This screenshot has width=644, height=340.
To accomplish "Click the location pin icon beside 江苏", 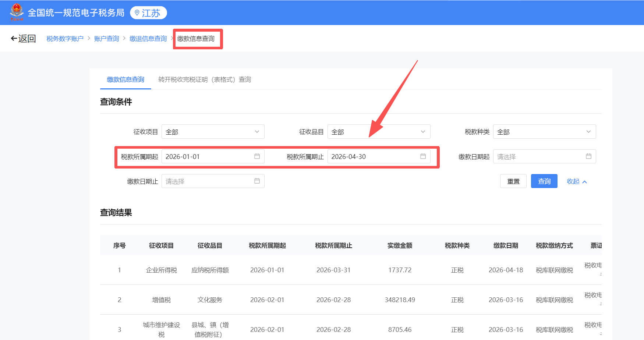I will tap(137, 13).
